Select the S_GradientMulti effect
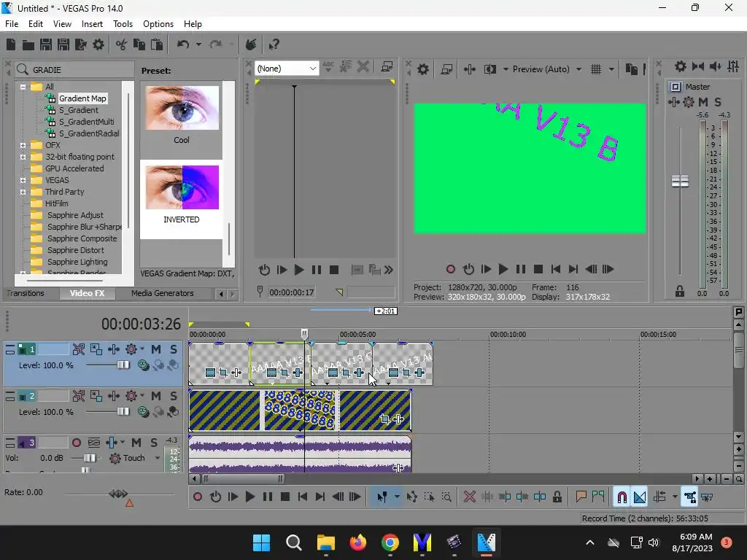Viewport: 747px width, 560px height. click(86, 122)
